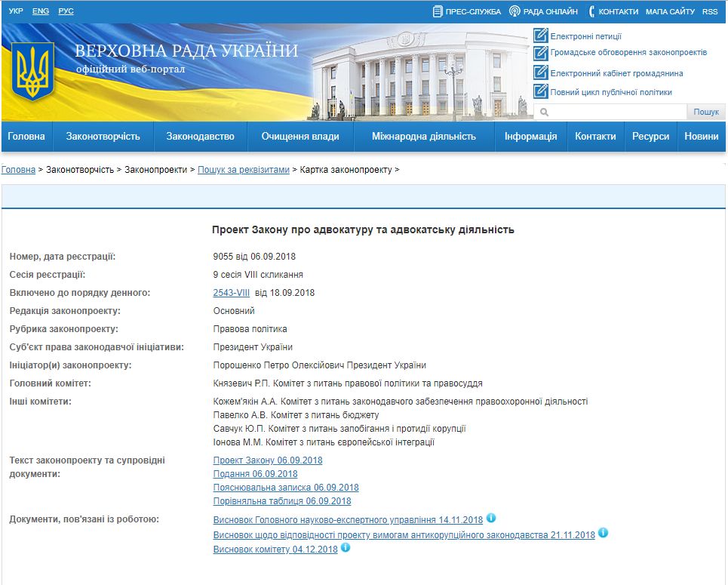
Task: Open the Очищення влади menu item
Action: click(300, 137)
